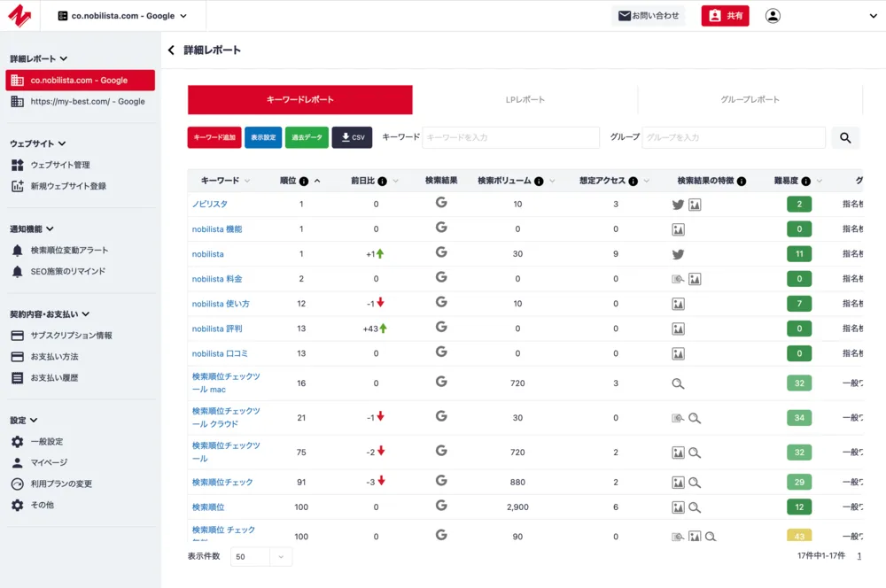Click the info icon next to 検索結果の特徴

click(x=742, y=182)
